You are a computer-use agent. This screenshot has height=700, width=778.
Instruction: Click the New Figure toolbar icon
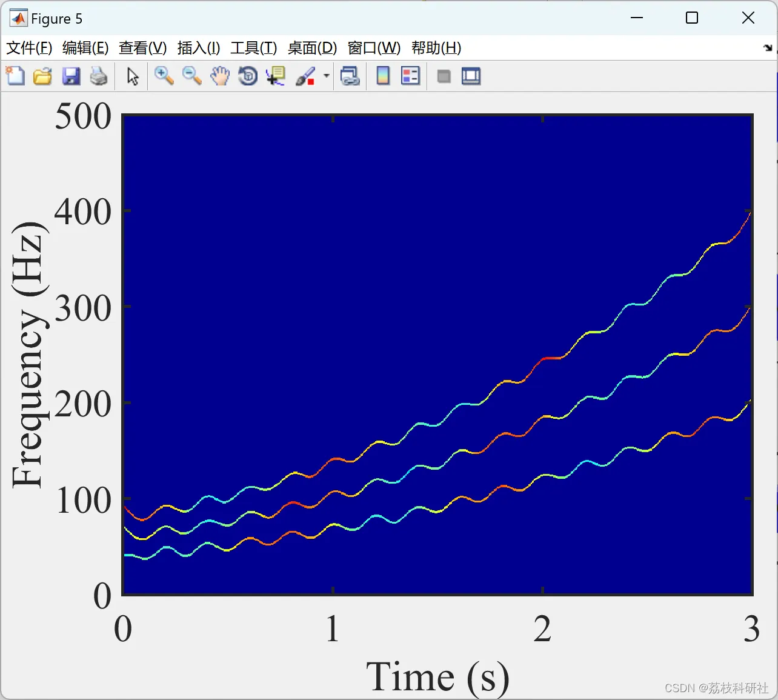click(15, 76)
